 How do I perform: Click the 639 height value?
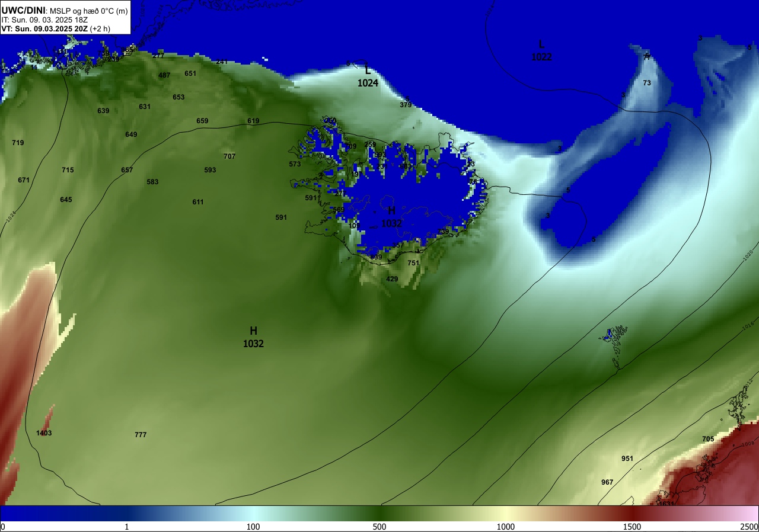103,111
